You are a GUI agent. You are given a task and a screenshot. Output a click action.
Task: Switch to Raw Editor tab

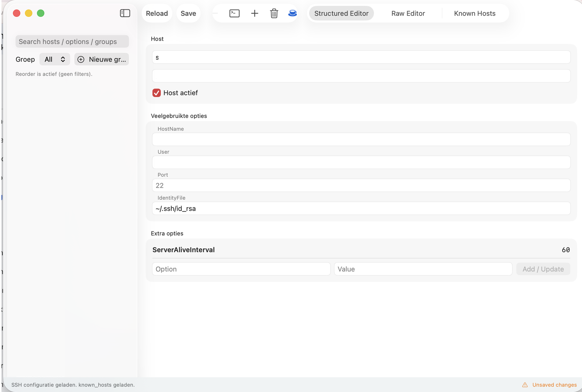(x=408, y=14)
